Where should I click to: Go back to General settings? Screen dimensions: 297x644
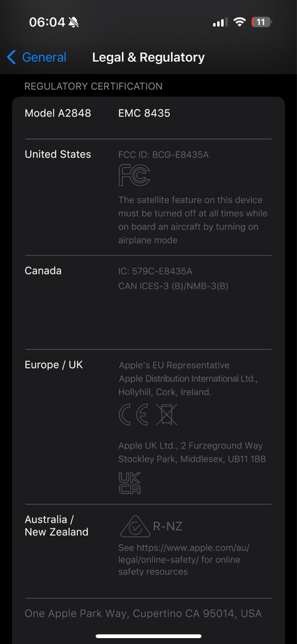coord(36,57)
